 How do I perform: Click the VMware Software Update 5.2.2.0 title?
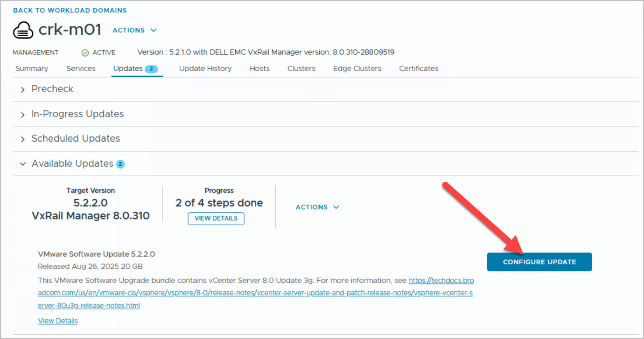(x=96, y=254)
